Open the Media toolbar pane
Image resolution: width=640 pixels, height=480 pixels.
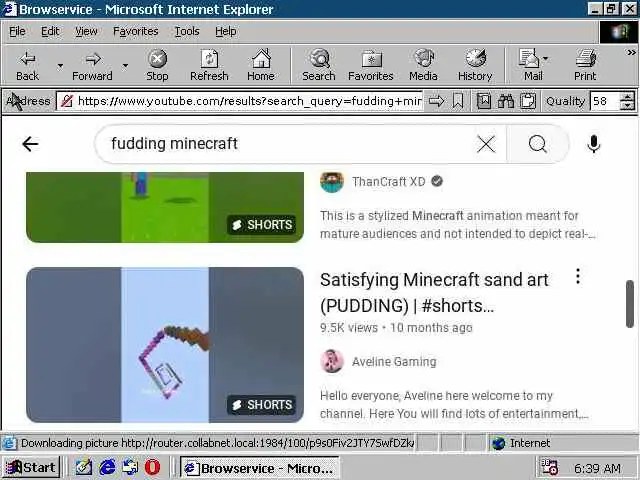tap(423, 66)
